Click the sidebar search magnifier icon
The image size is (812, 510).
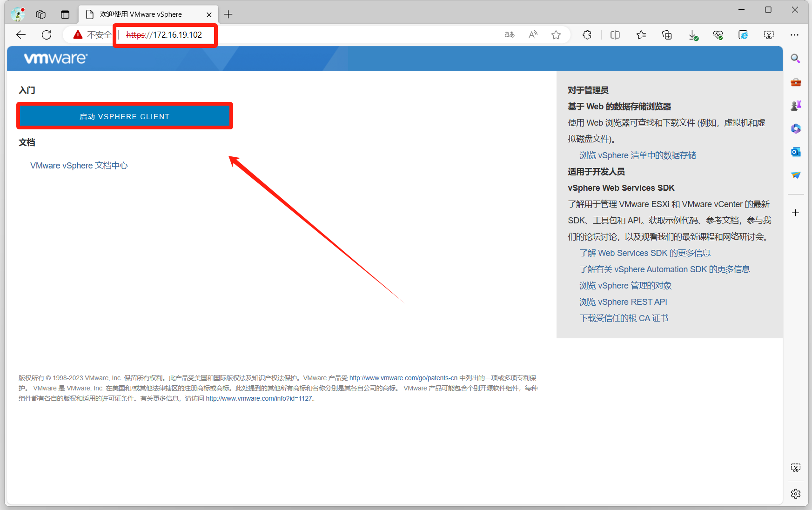click(x=796, y=59)
